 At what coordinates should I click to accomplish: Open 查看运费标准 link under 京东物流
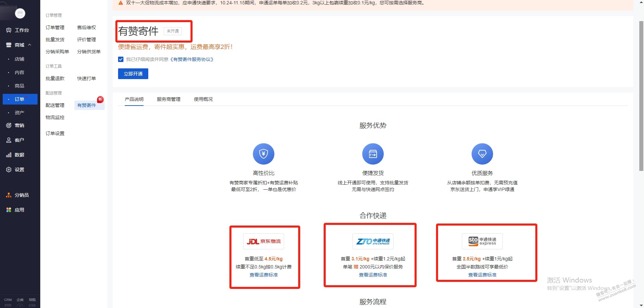(264, 275)
